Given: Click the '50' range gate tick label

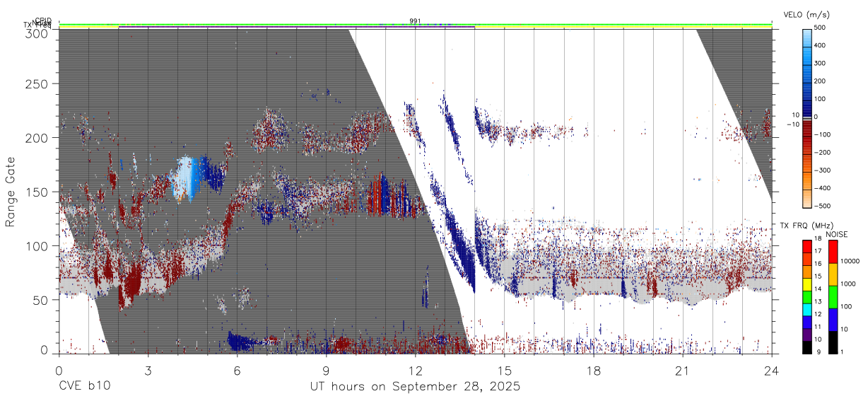Looking at the screenshot, I should [x=42, y=299].
